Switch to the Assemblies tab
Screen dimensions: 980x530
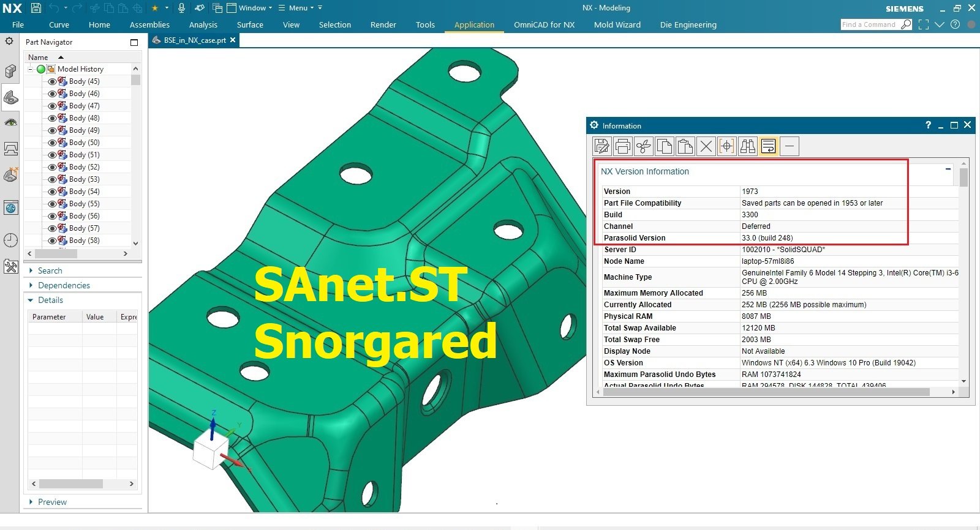click(x=149, y=24)
